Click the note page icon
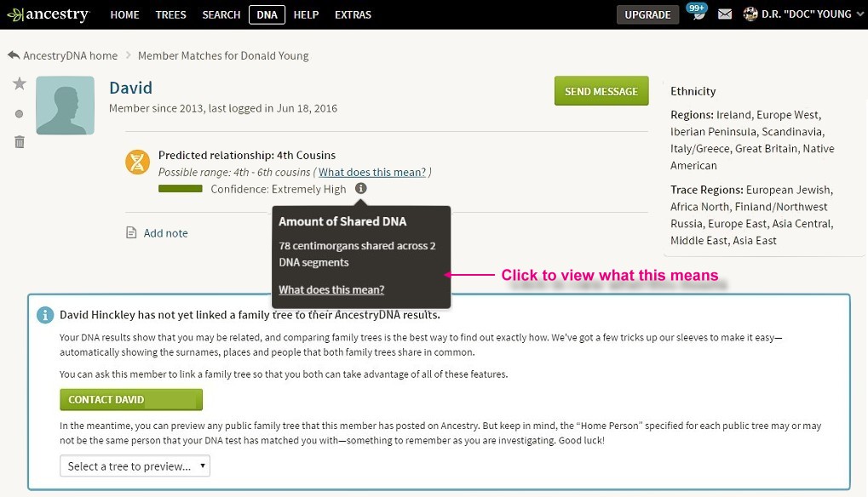This screenshot has width=868, height=497. click(131, 232)
